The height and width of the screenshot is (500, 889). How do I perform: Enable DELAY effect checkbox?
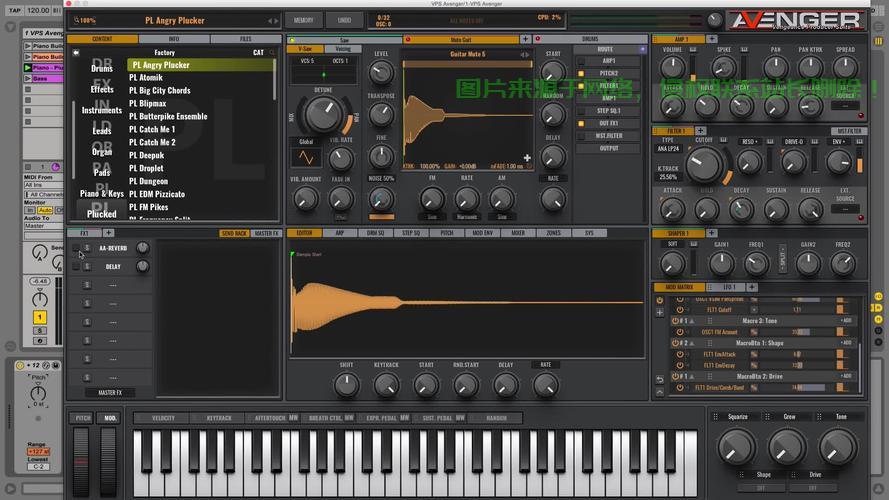point(75,266)
